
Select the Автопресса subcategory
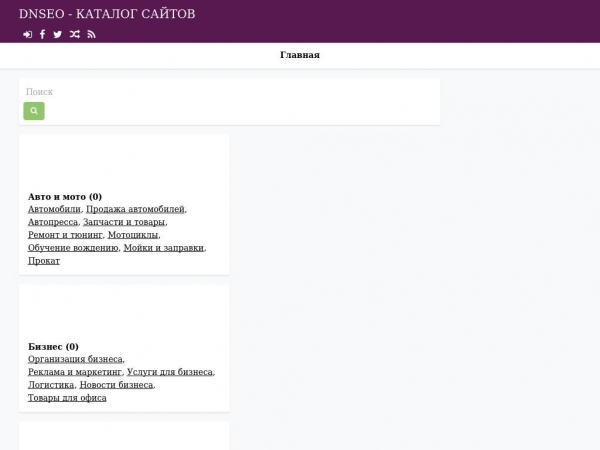[52, 222]
